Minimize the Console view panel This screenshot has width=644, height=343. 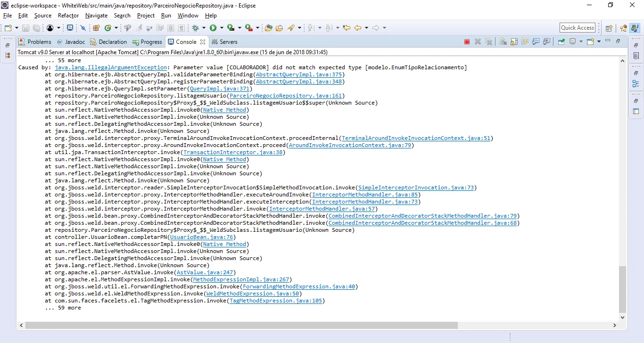point(608,41)
